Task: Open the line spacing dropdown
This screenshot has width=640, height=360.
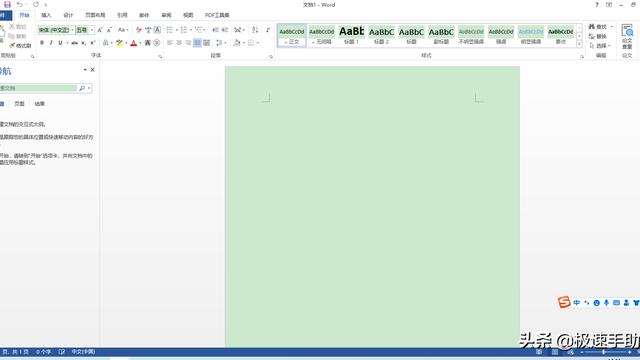Action: 221,43
